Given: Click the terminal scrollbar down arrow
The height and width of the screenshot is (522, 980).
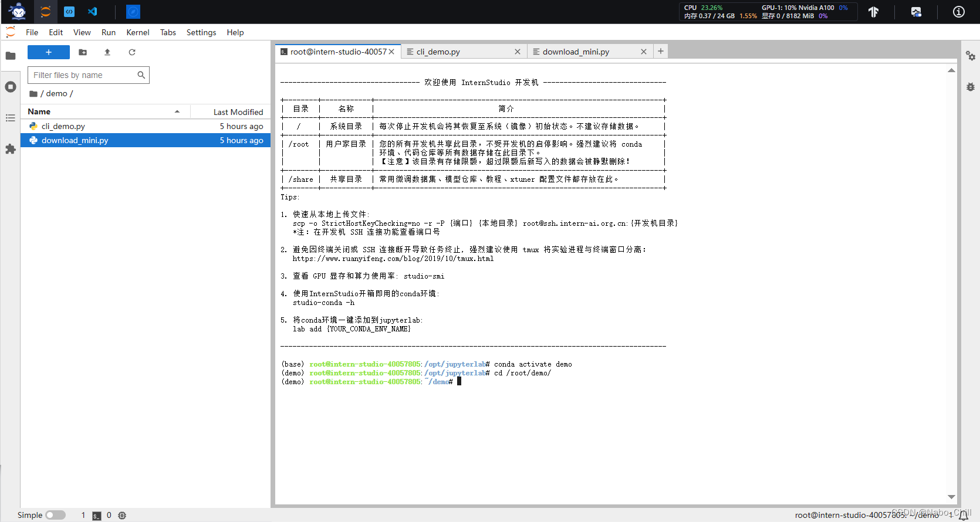Looking at the screenshot, I should [951, 497].
